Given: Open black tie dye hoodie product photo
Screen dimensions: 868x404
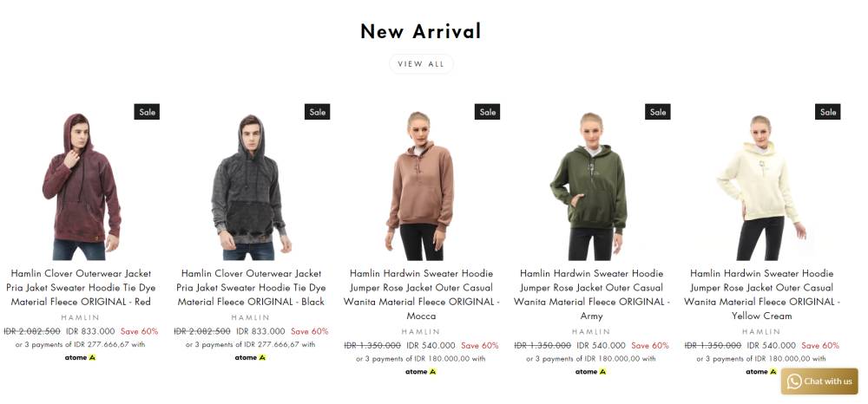Looking at the screenshot, I should pos(251,186).
